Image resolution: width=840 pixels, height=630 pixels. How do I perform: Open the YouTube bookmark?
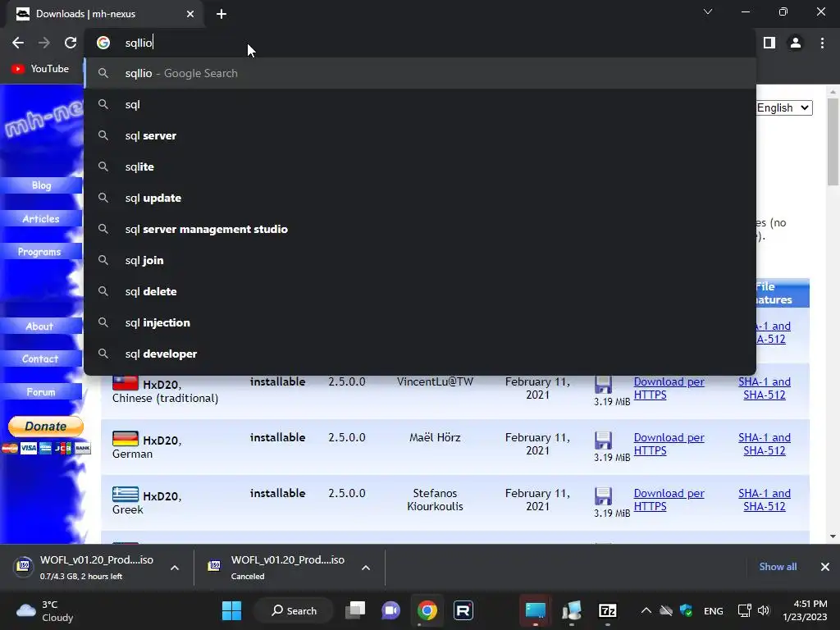click(x=40, y=69)
